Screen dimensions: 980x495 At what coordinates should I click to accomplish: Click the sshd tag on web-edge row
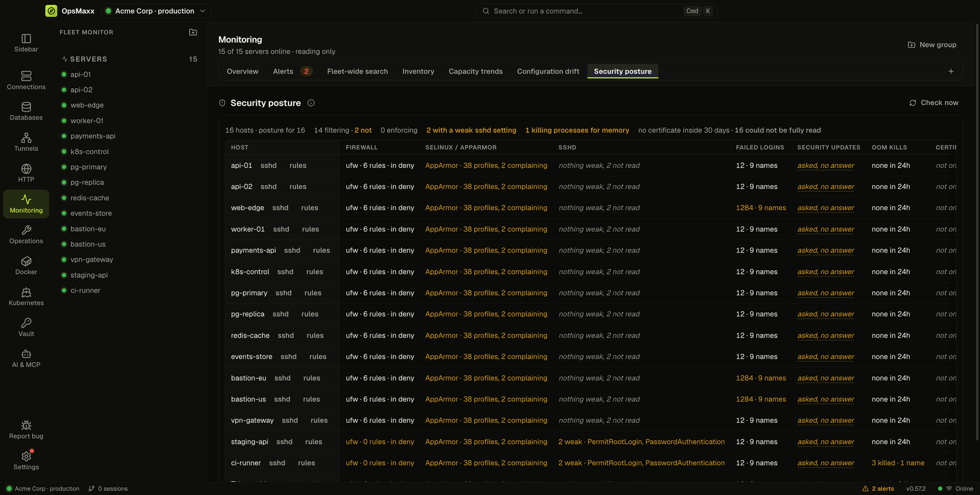coord(280,208)
